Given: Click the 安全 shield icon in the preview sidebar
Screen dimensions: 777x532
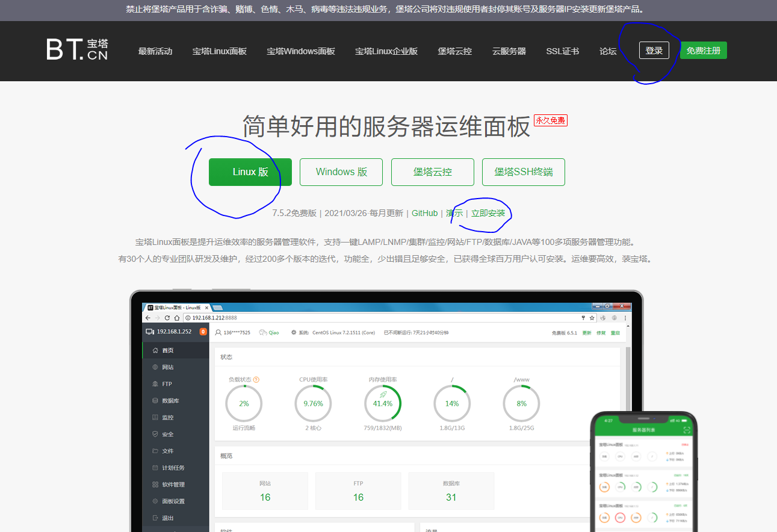Looking at the screenshot, I should point(155,434).
